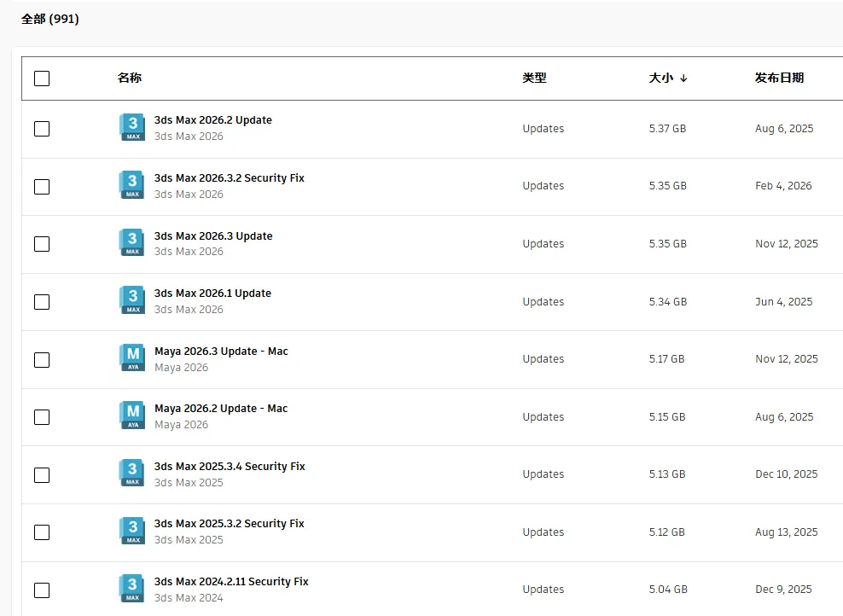This screenshot has height=616, width=843.
Task: Click Updates type in 3ds Max 2026.2 row
Action: pyautogui.click(x=543, y=129)
